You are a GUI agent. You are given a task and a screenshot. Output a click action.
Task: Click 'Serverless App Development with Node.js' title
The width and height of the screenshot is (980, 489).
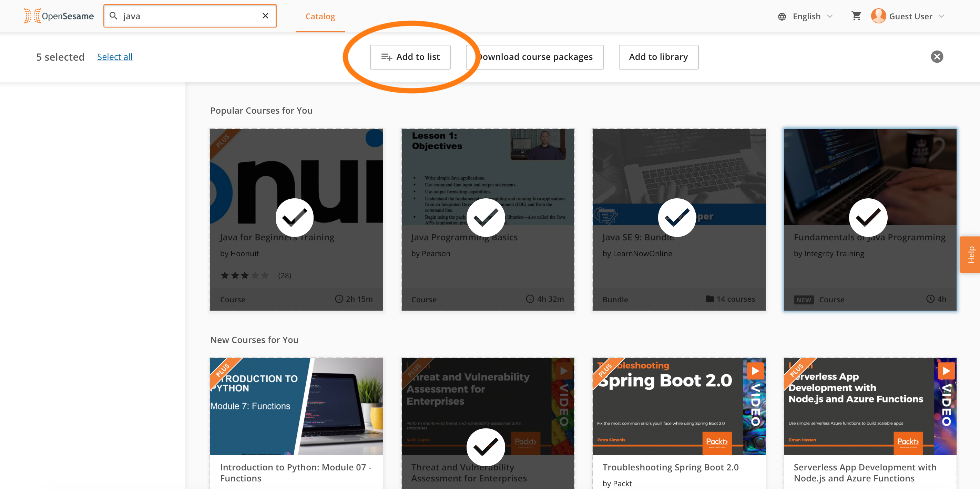coord(865,473)
